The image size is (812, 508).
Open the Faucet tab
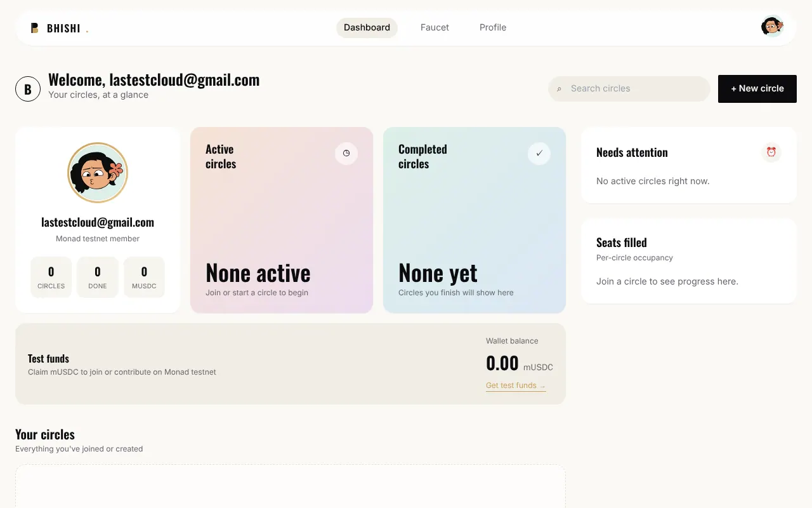[x=435, y=27]
